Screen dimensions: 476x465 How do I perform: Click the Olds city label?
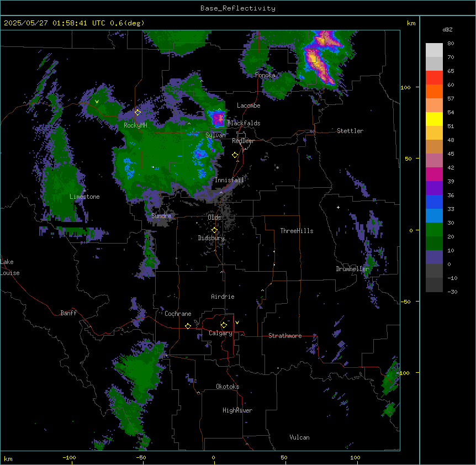pos(214,218)
